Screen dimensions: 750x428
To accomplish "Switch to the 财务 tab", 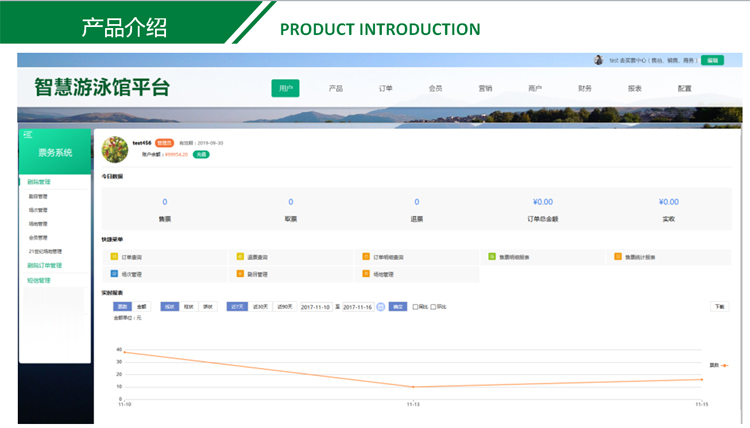I will [585, 88].
